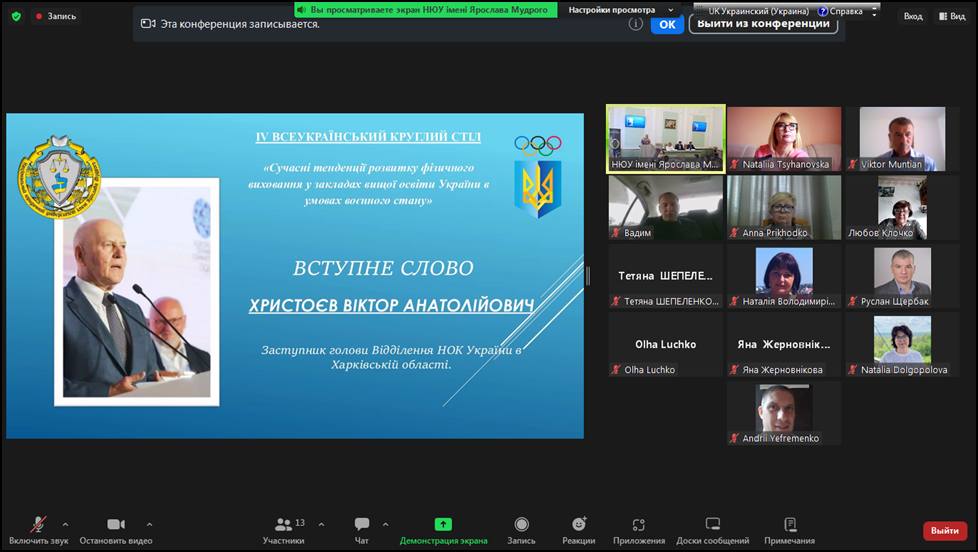The height and width of the screenshot is (552, 978).
Task: Open the 'Участники' participants panel
Action: 286,531
